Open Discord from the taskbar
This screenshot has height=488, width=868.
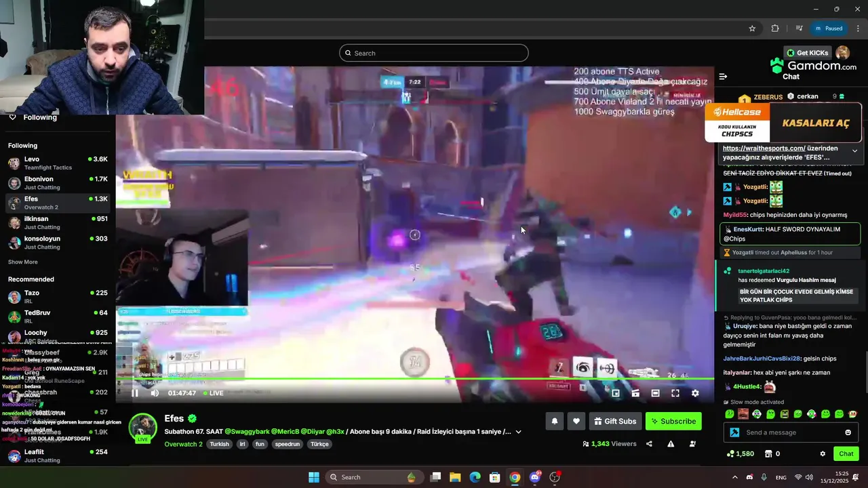click(535, 477)
